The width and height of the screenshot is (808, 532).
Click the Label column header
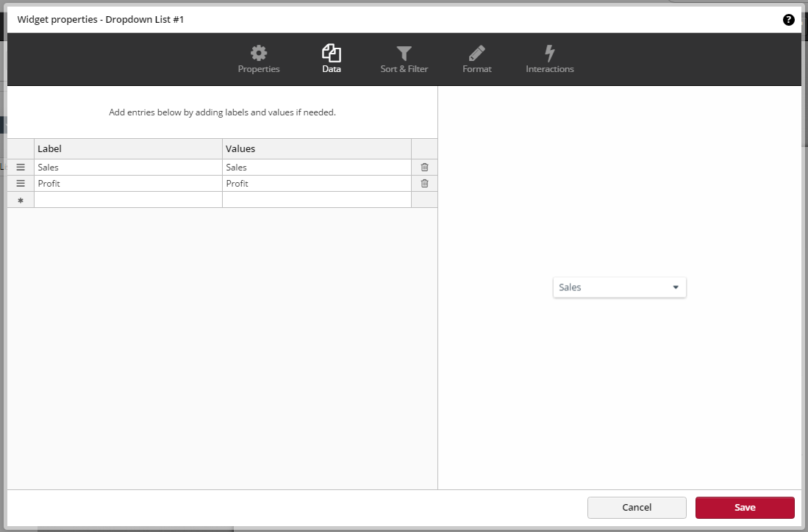[128, 148]
